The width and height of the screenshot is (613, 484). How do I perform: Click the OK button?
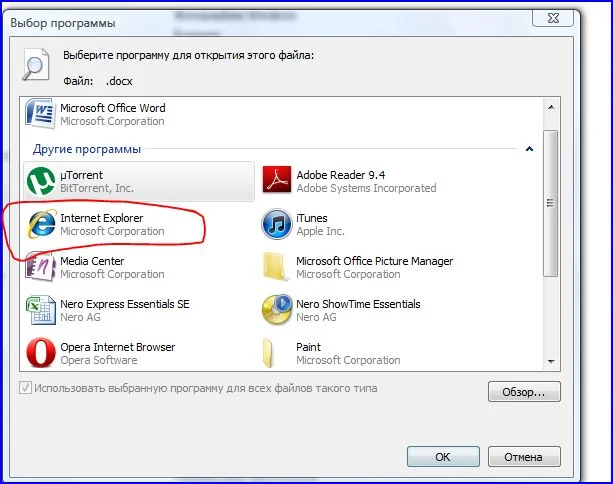(443, 457)
